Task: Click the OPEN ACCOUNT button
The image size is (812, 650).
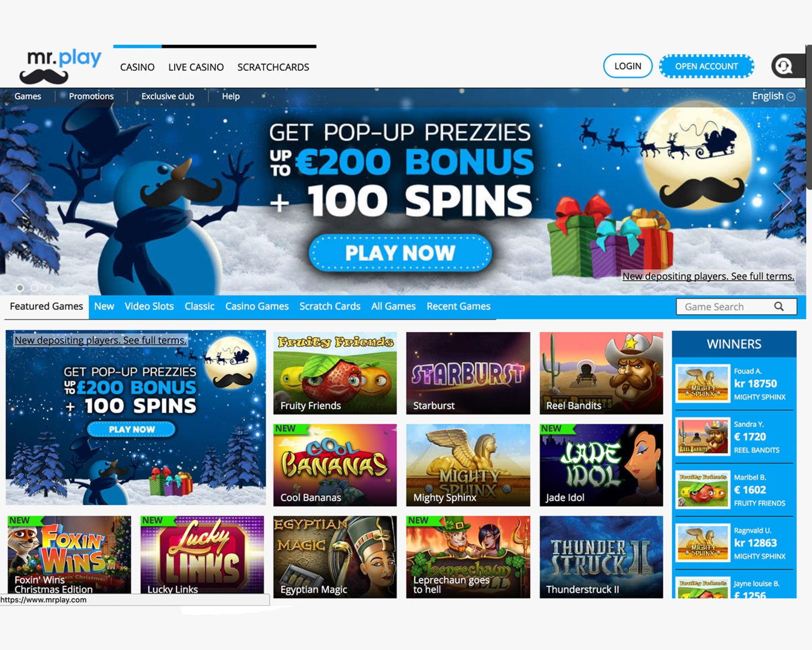Action: [706, 66]
